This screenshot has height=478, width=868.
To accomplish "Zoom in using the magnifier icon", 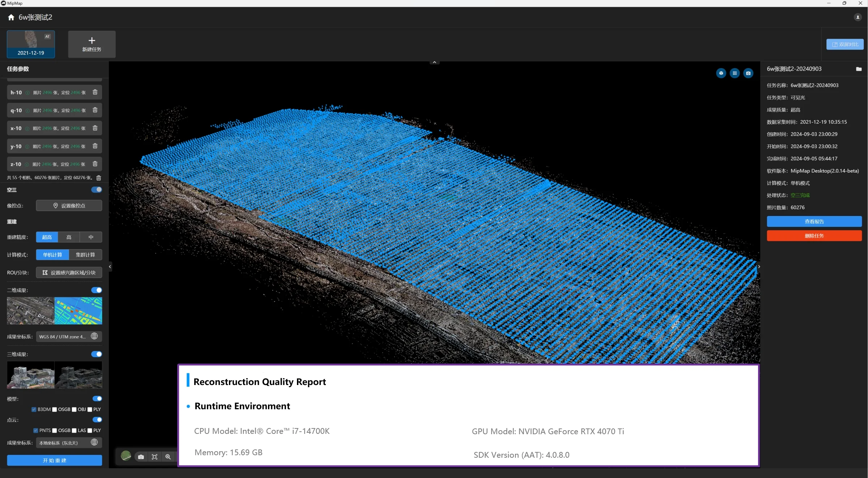I will [168, 457].
